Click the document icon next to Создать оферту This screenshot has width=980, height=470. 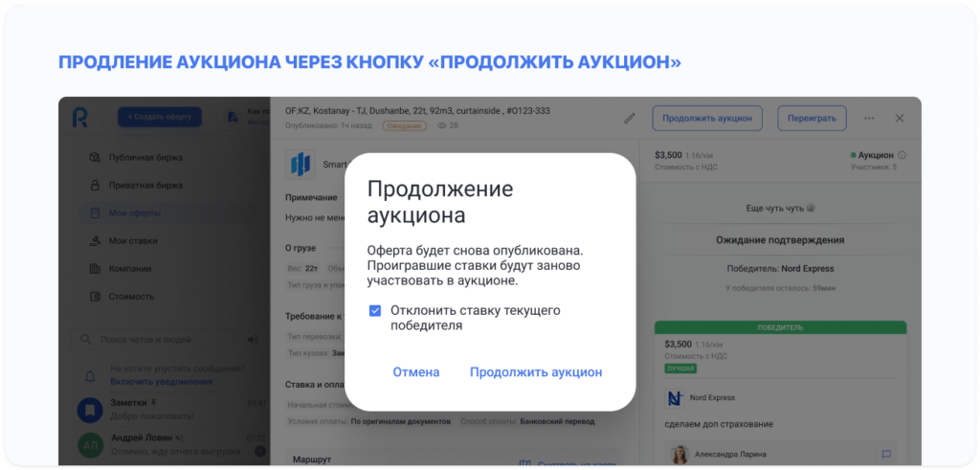[233, 117]
